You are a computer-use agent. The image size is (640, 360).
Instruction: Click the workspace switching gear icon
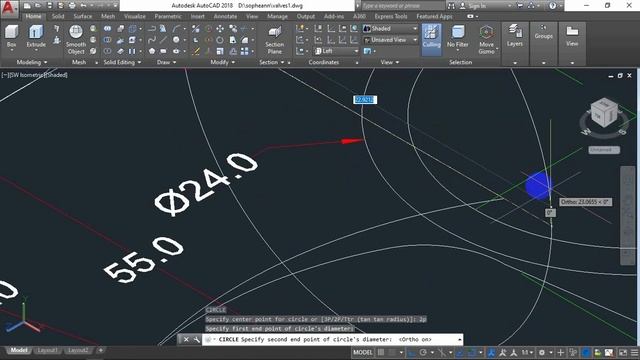542,352
